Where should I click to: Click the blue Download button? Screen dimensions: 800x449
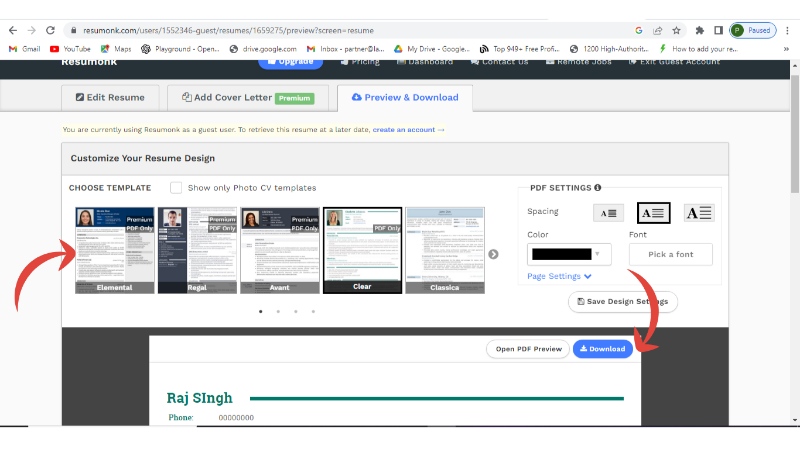(602, 349)
